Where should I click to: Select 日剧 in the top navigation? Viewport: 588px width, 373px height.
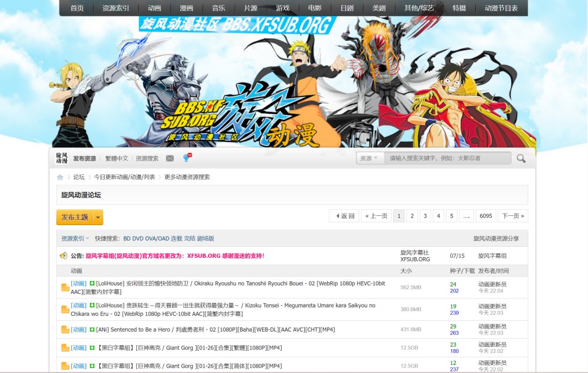click(x=347, y=8)
